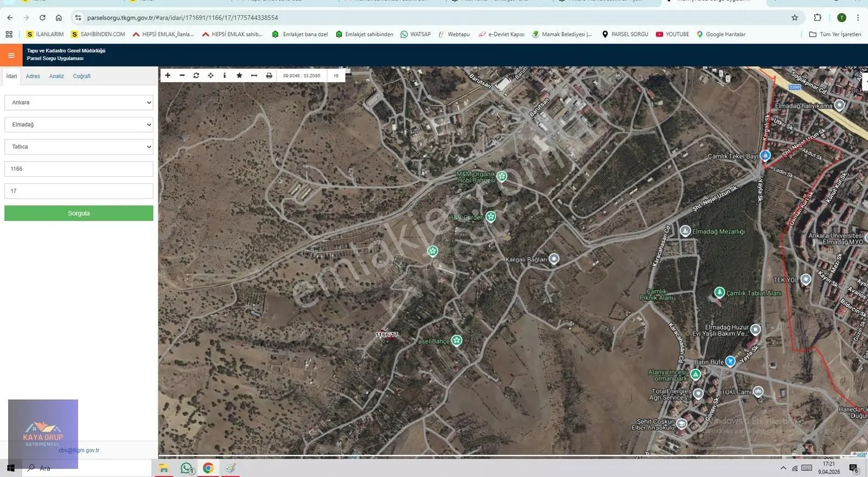
Task: Click the zoom out minus tool
Action: 182,75
